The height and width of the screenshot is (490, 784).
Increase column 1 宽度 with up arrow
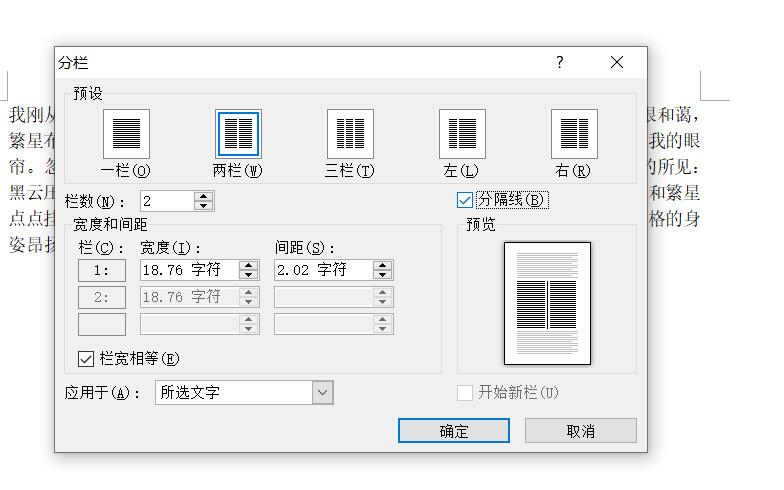(248, 265)
